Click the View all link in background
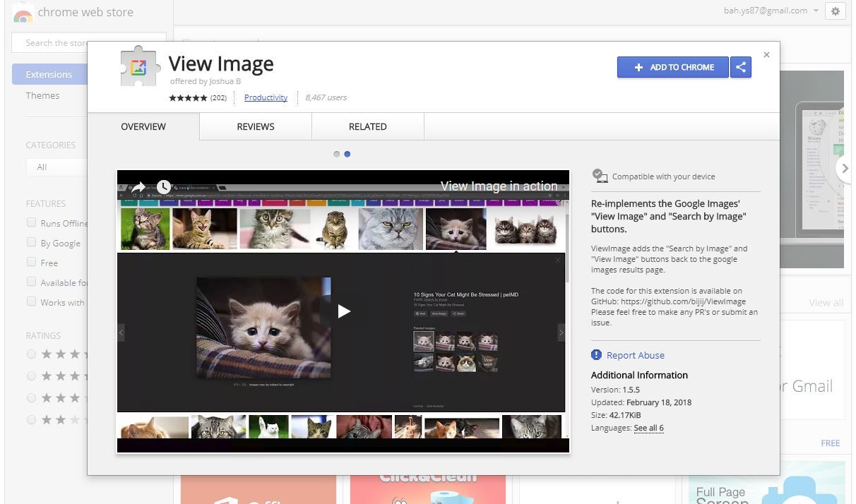The width and height of the screenshot is (856, 504). coord(826,302)
